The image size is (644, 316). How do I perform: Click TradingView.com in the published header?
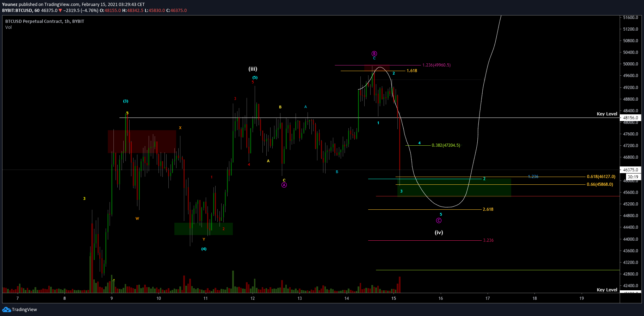click(62, 5)
